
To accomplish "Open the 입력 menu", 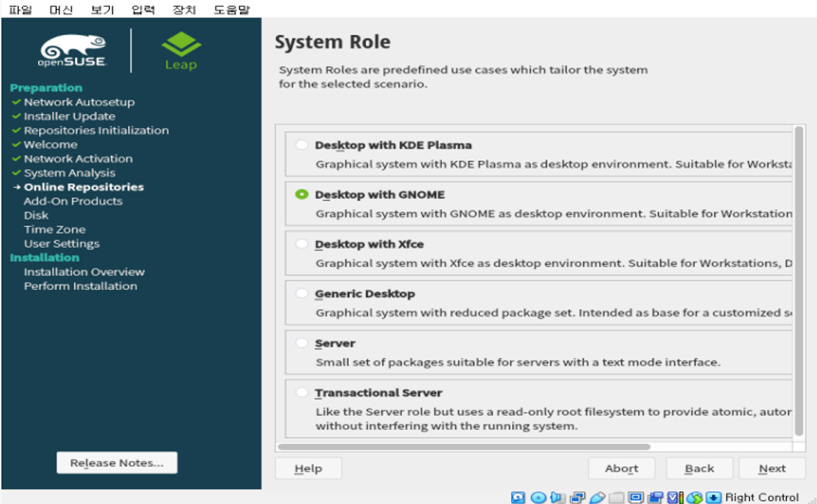I will click(x=143, y=10).
